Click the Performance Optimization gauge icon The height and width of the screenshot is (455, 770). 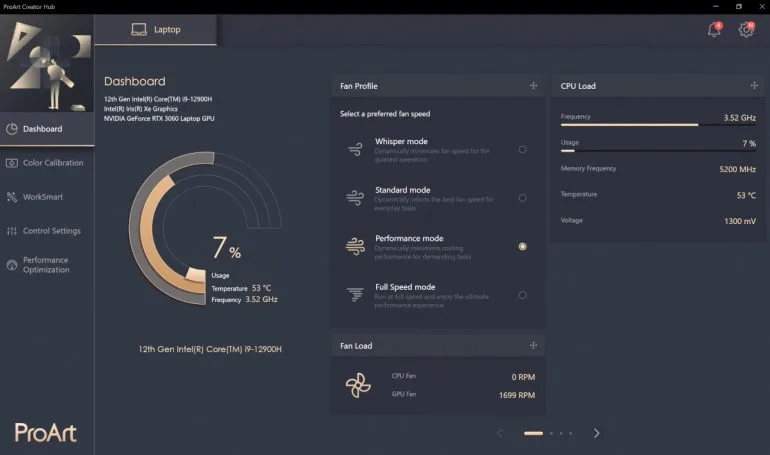click(12, 265)
